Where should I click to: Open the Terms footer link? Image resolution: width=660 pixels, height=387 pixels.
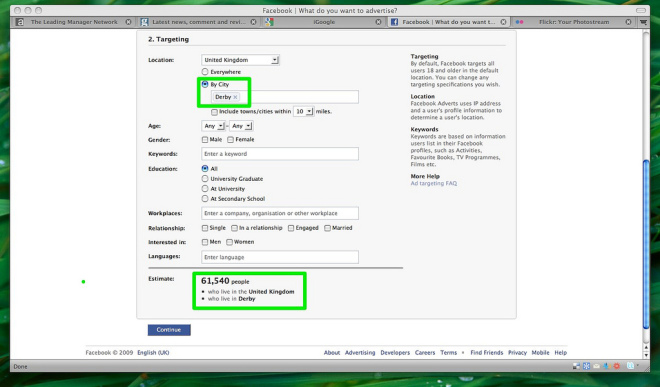tap(448, 352)
